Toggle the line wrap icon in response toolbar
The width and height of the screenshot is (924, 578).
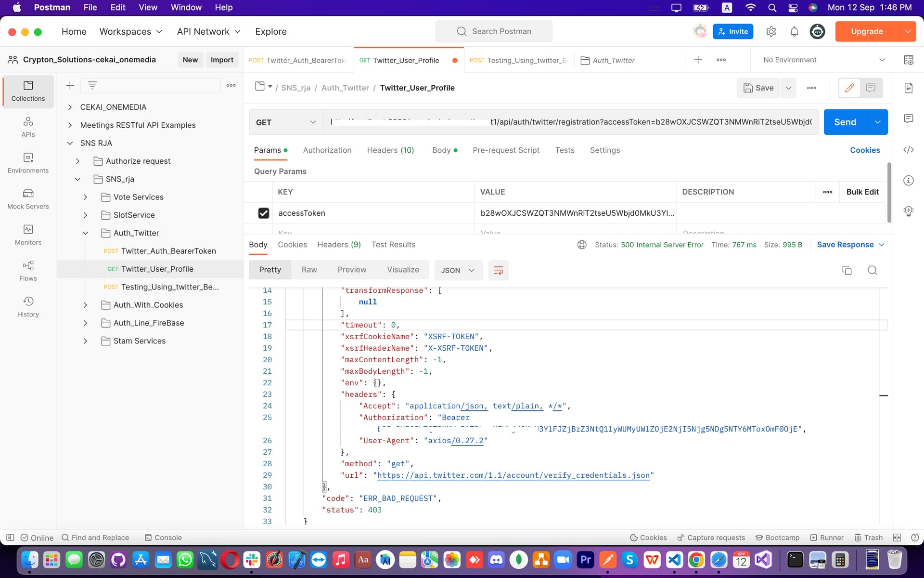498,270
